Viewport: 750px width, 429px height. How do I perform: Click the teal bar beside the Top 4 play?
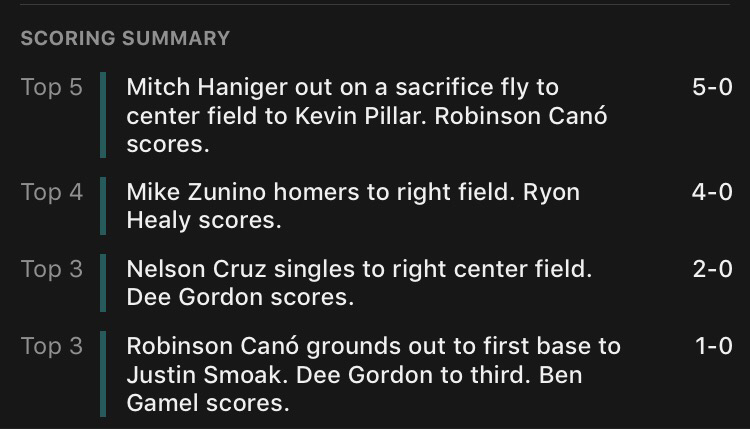coord(103,206)
